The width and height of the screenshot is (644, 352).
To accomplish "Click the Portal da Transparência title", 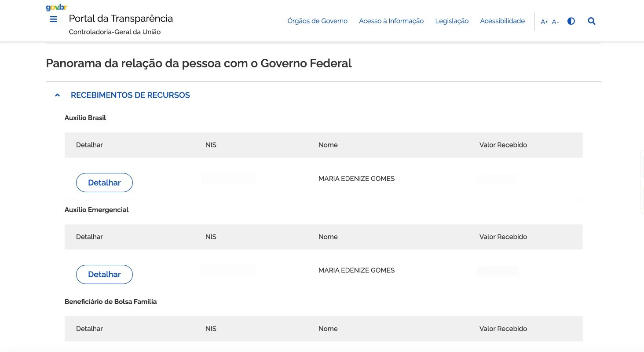I will pos(121,18).
